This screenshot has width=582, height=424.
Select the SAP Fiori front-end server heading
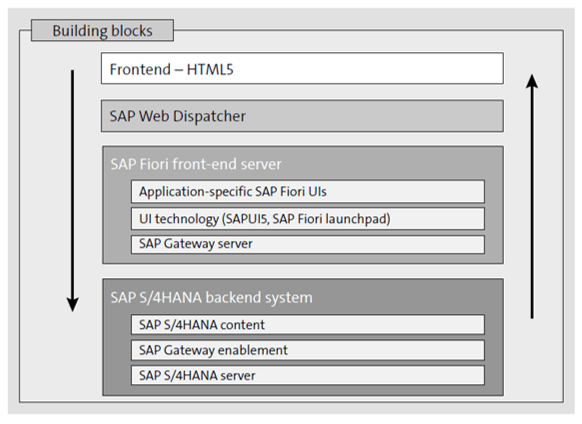196,164
